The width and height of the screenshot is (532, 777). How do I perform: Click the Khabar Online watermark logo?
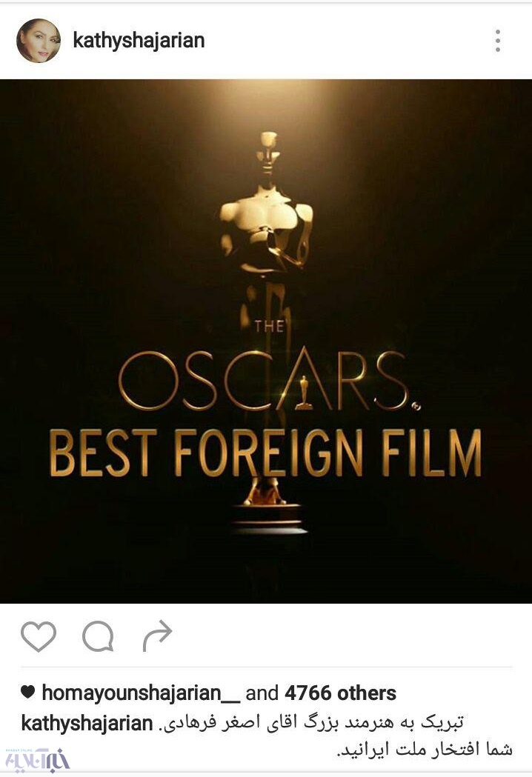tap(37, 761)
